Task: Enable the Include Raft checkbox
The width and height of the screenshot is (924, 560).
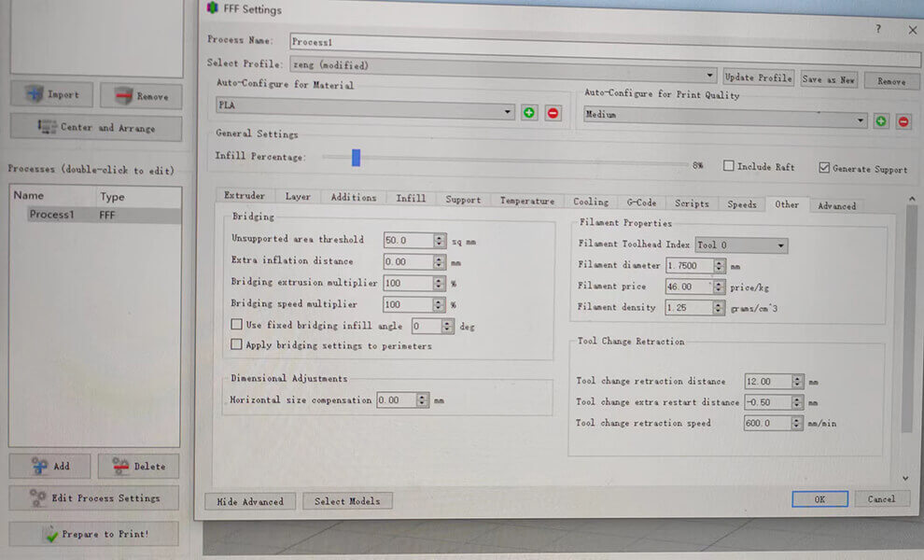Action: coord(730,167)
